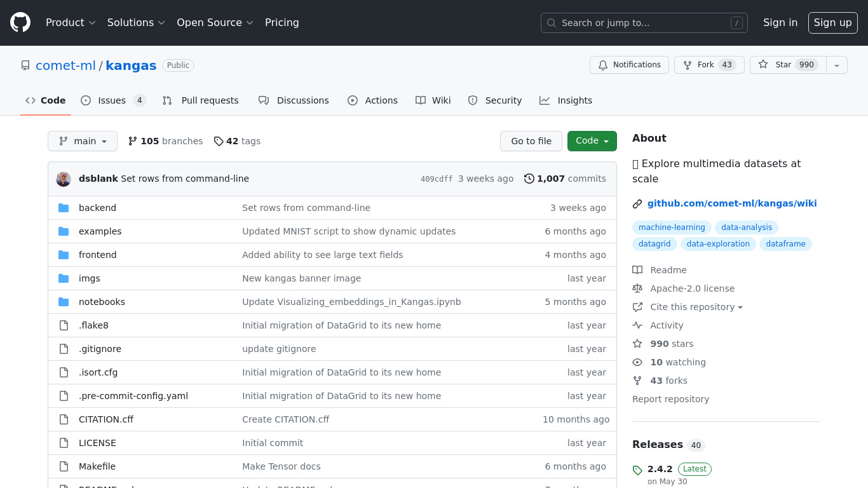This screenshot has height=488, width=868.
Task: Click the Activity pulse icon
Action: [x=637, y=325]
